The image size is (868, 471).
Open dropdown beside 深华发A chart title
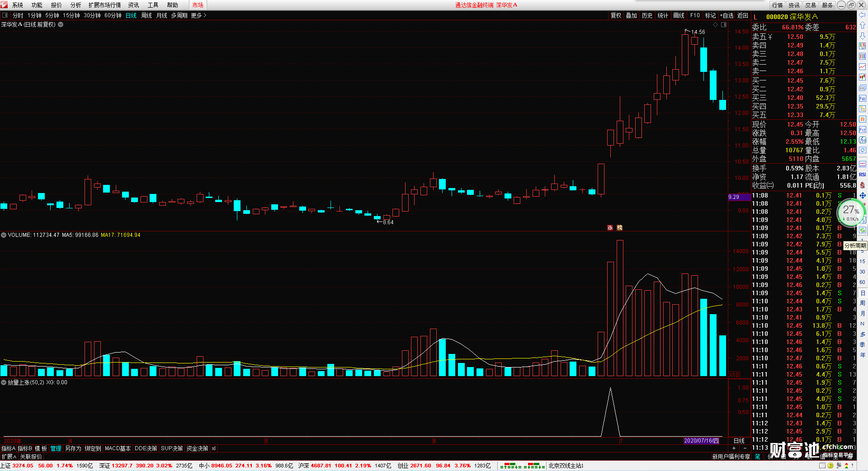[x=61, y=25]
